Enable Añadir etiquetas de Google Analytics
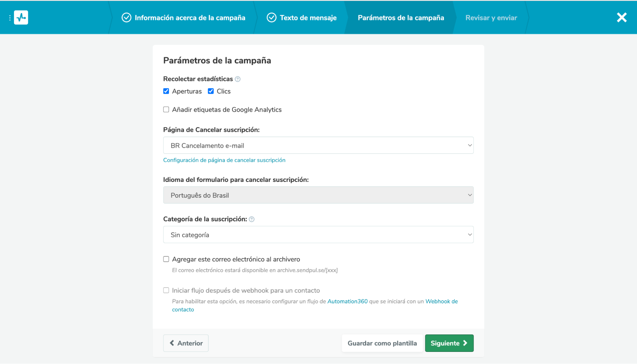This screenshot has width=637, height=364. [166, 110]
